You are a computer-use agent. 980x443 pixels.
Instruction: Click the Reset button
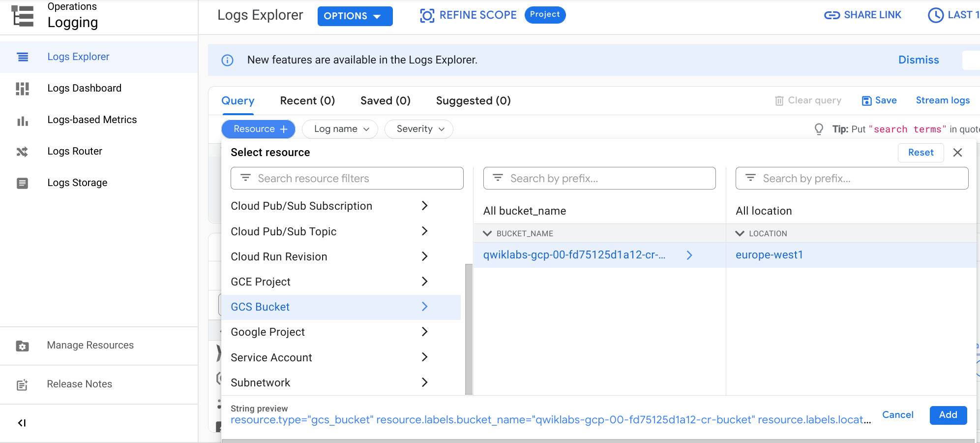click(x=921, y=153)
